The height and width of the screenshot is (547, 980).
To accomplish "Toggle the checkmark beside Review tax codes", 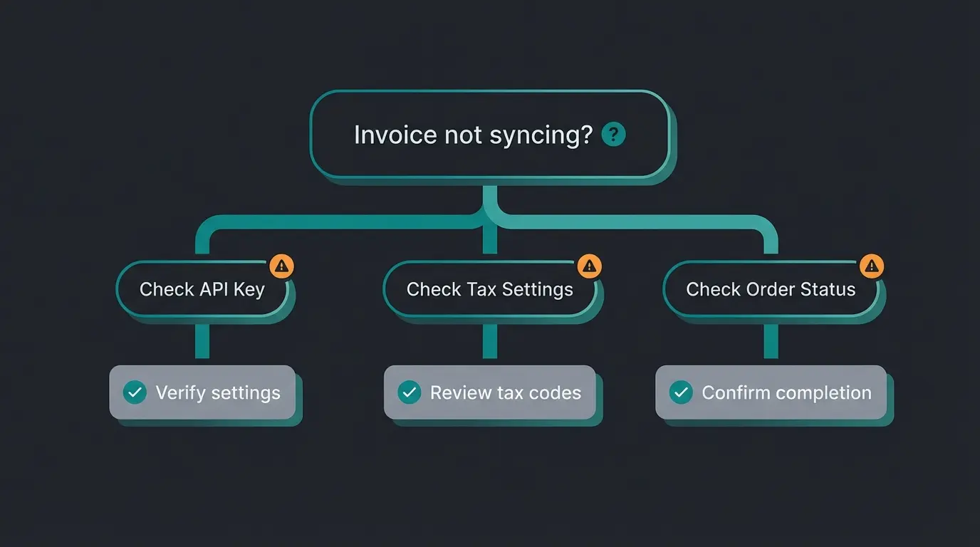I will 408,392.
